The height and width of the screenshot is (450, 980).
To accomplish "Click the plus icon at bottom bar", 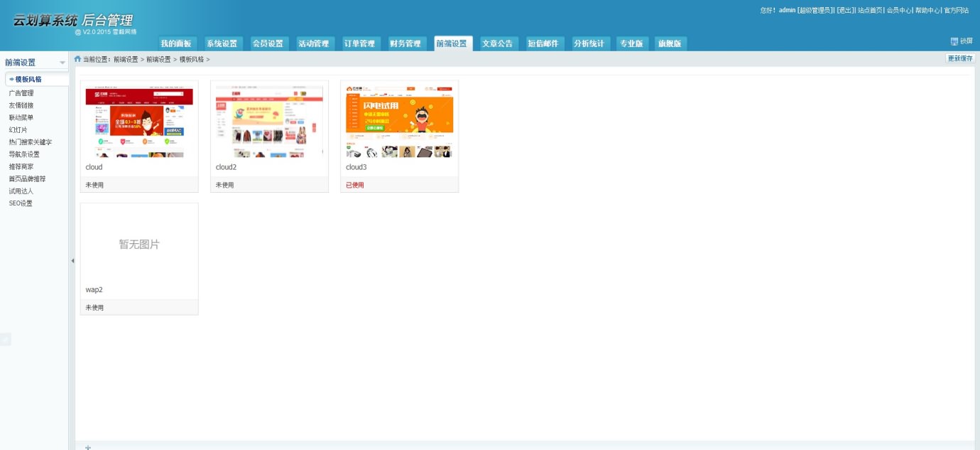I will pyautogui.click(x=88, y=447).
